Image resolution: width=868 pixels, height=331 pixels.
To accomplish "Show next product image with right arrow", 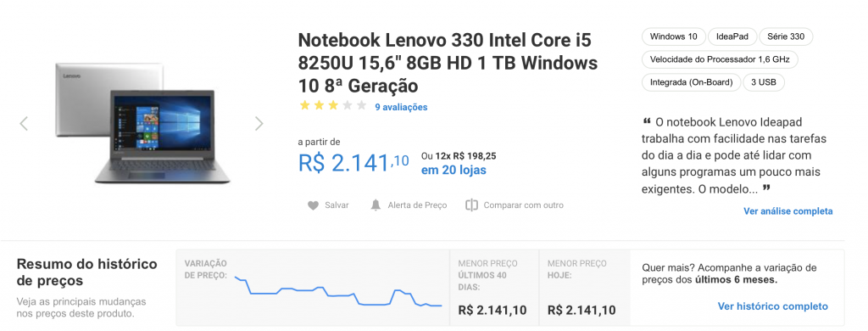I will [259, 123].
